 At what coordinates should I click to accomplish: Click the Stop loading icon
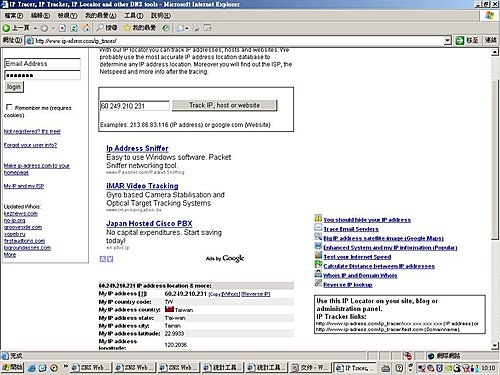(x=62, y=28)
